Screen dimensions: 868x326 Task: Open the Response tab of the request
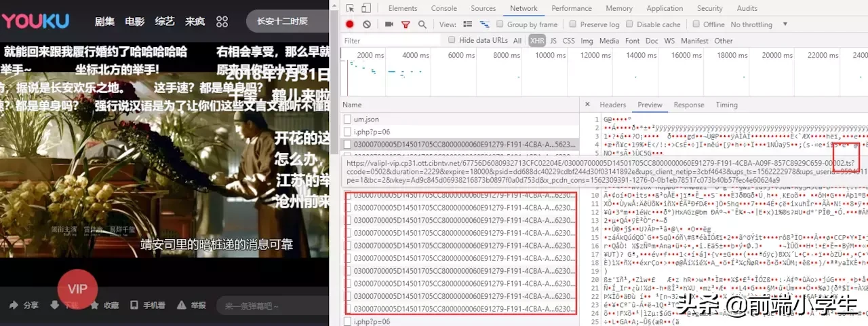click(689, 105)
